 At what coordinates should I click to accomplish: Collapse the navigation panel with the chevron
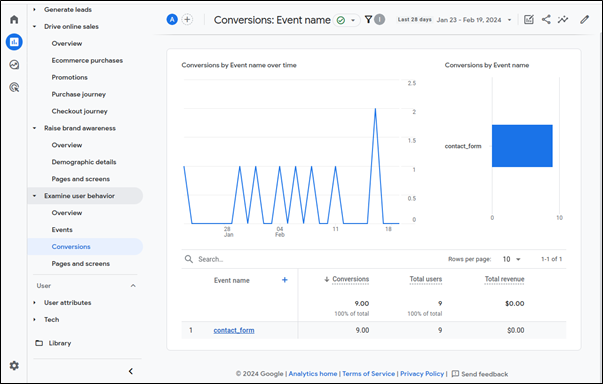pyautogui.click(x=131, y=371)
